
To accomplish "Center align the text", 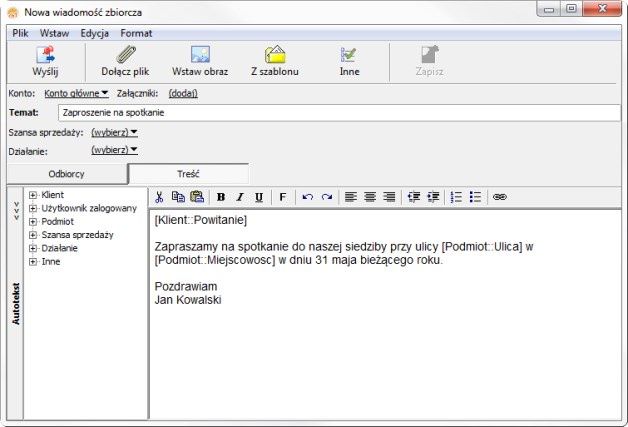I will (370, 197).
